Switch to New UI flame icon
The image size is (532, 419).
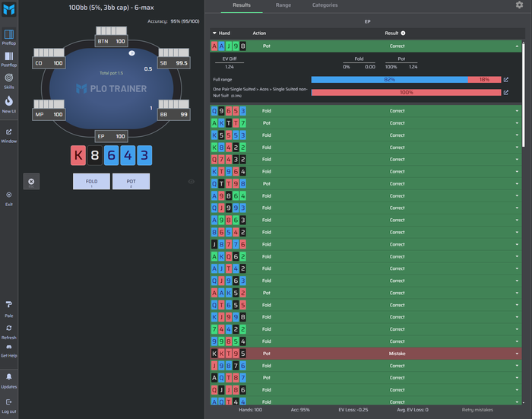[x=9, y=101]
